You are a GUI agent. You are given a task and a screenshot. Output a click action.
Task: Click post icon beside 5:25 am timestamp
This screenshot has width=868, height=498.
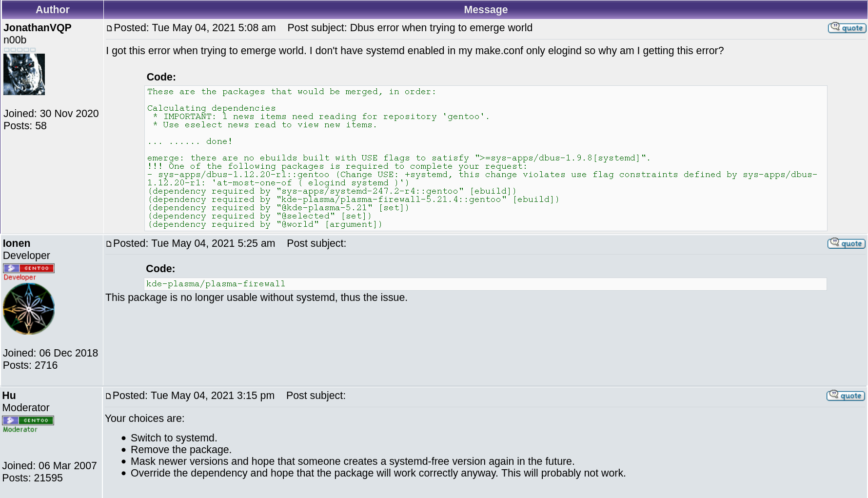109,244
